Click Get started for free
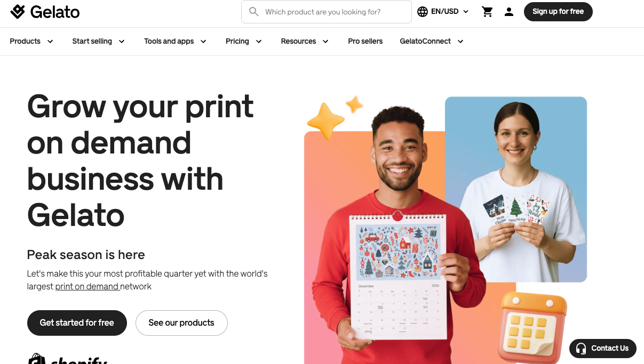 (77, 323)
